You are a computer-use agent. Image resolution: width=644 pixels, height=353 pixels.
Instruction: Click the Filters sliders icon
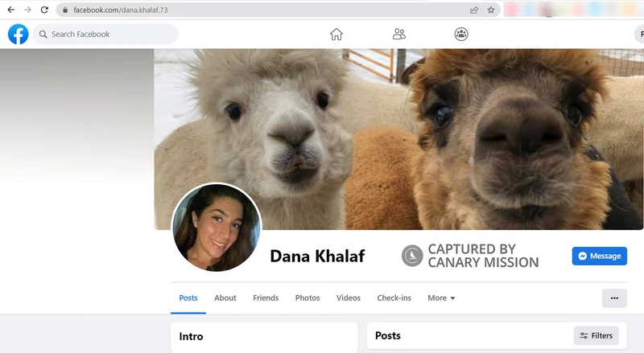pos(584,336)
